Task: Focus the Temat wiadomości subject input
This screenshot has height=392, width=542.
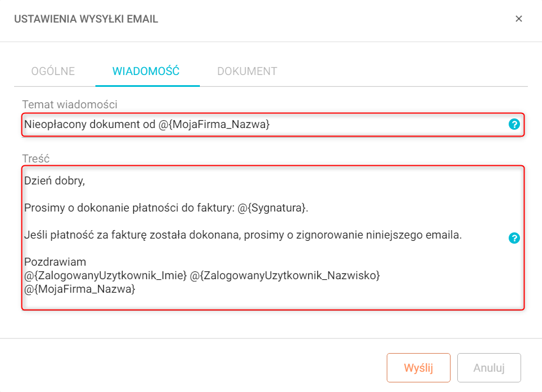Action: tap(273, 124)
